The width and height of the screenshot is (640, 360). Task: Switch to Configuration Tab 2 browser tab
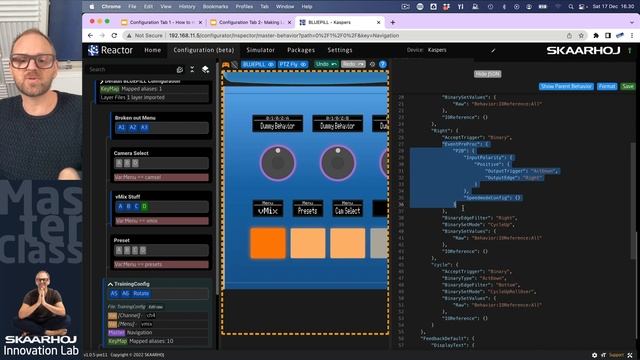[x=251, y=22]
